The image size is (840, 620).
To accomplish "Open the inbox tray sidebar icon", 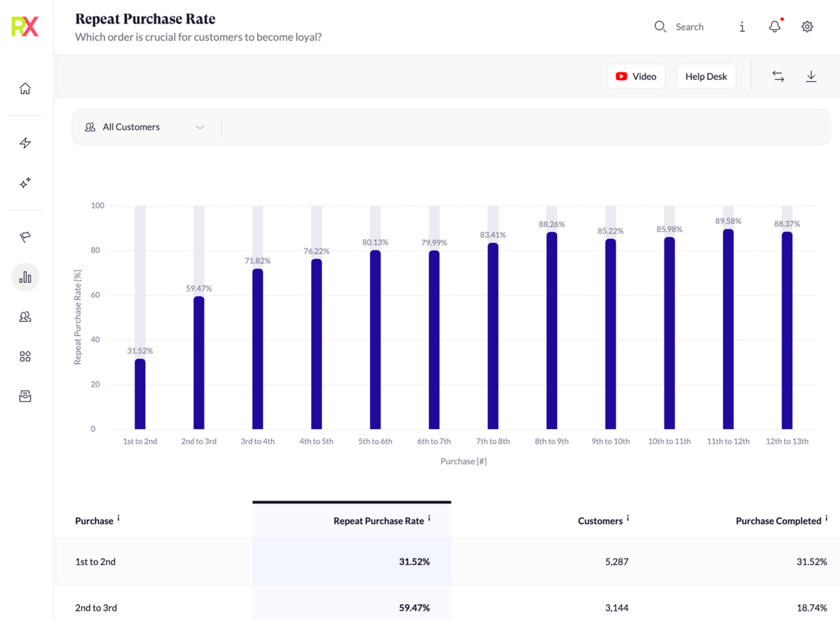I will coord(25,396).
